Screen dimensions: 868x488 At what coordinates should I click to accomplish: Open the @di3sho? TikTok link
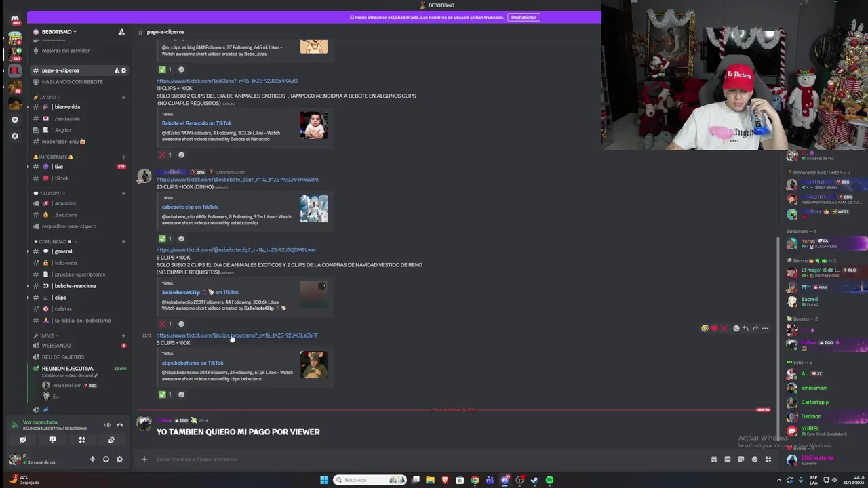coord(227,81)
